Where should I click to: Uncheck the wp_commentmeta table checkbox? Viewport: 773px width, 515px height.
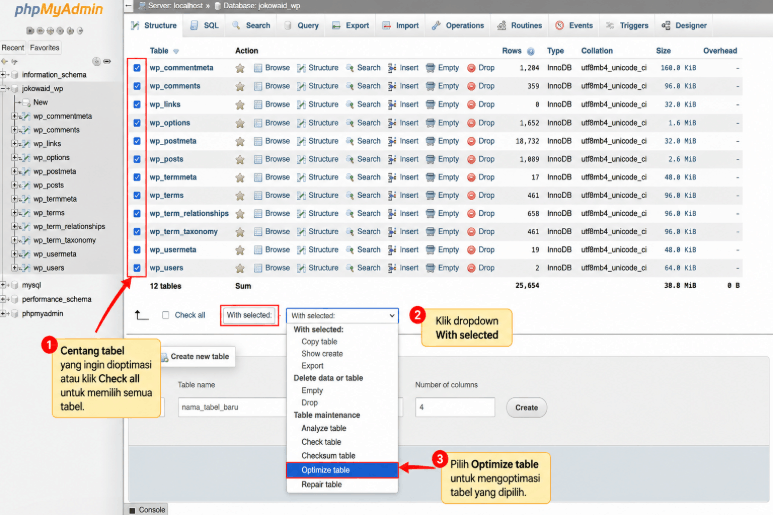coord(137,68)
